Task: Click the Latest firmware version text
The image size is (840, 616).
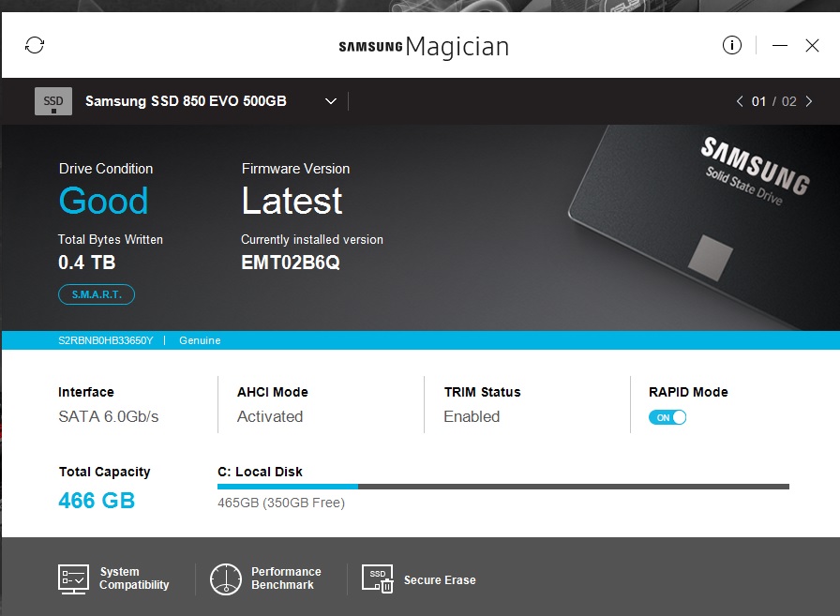Action: click(292, 201)
